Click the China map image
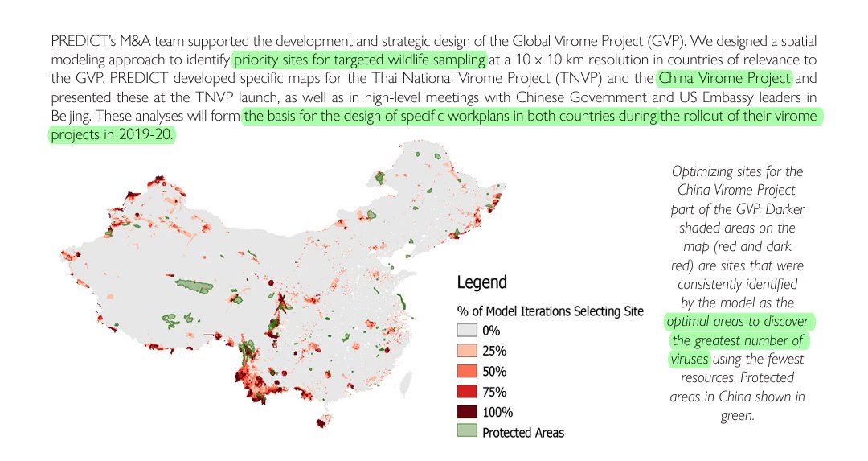Viewport: 868px width, 461px height. point(282,285)
